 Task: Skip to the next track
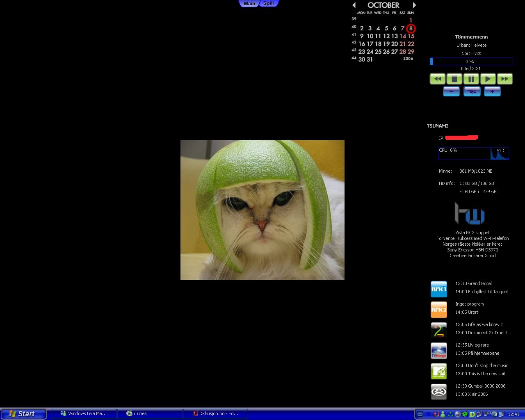[504, 79]
